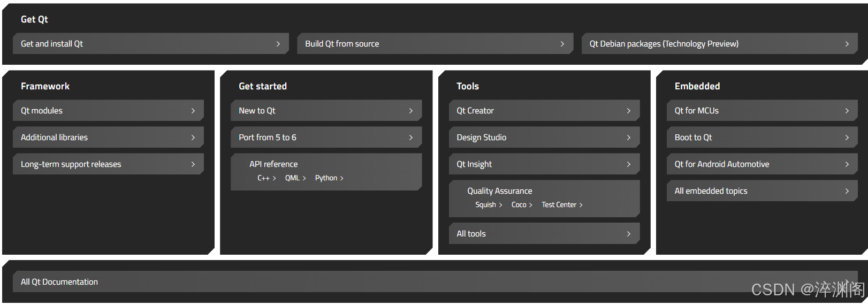Open Boot to Qt
The width and height of the screenshot is (868, 305).
click(762, 138)
